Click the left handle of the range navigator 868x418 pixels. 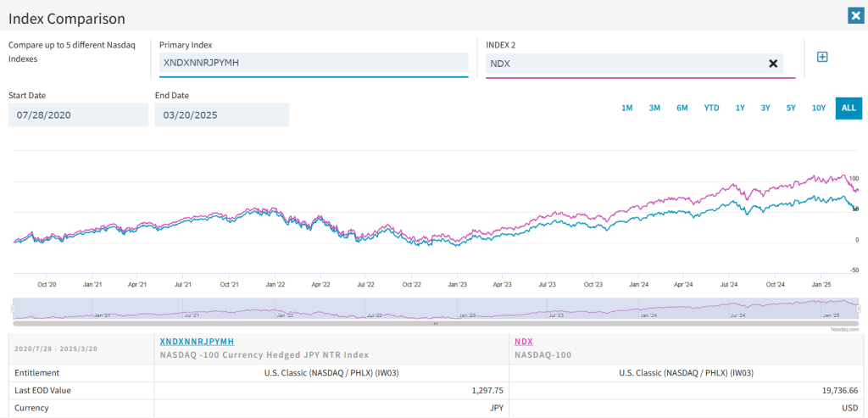point(13,309)
